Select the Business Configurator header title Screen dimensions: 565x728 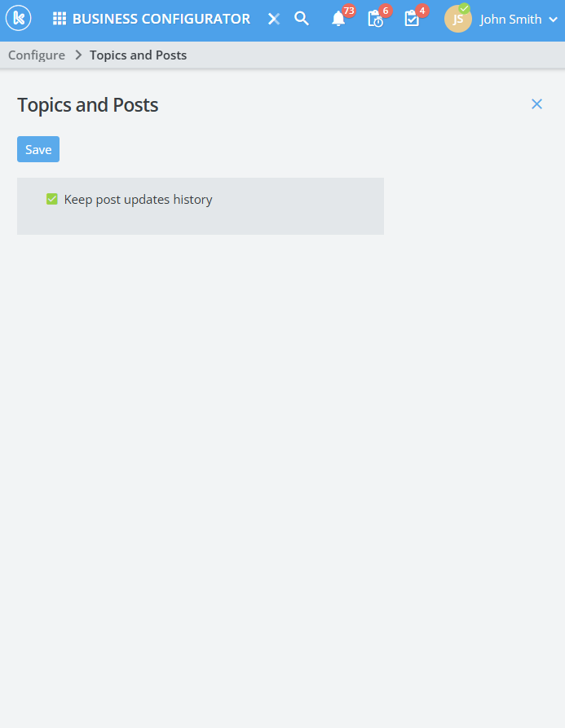coord(161,19)
